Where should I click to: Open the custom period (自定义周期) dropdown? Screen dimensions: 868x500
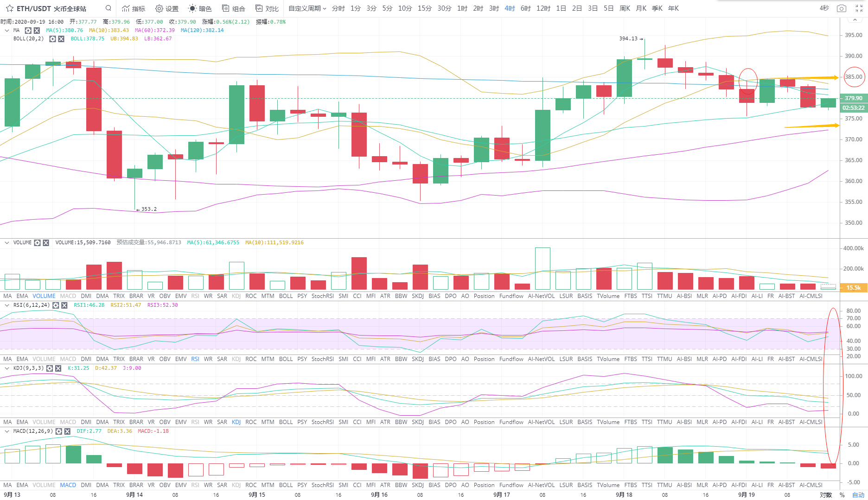pos(307,8)
